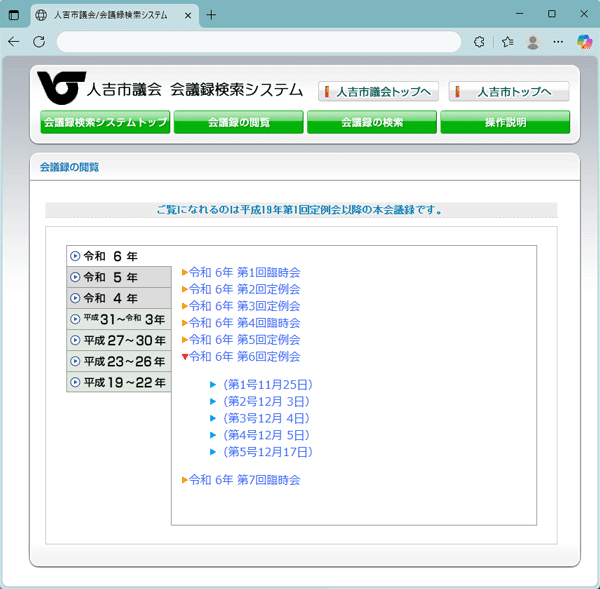Select the 令和 6年 year tab
This screenshot has width=600, height=589.
pyautogui.click(x=119, y=256)
